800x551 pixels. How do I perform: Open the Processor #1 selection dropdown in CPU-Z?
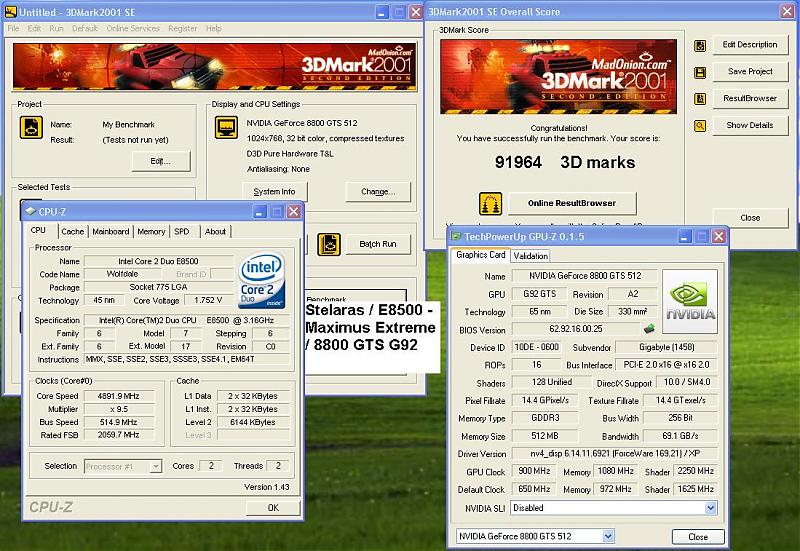pyautogui.click(x=156, y=466)
